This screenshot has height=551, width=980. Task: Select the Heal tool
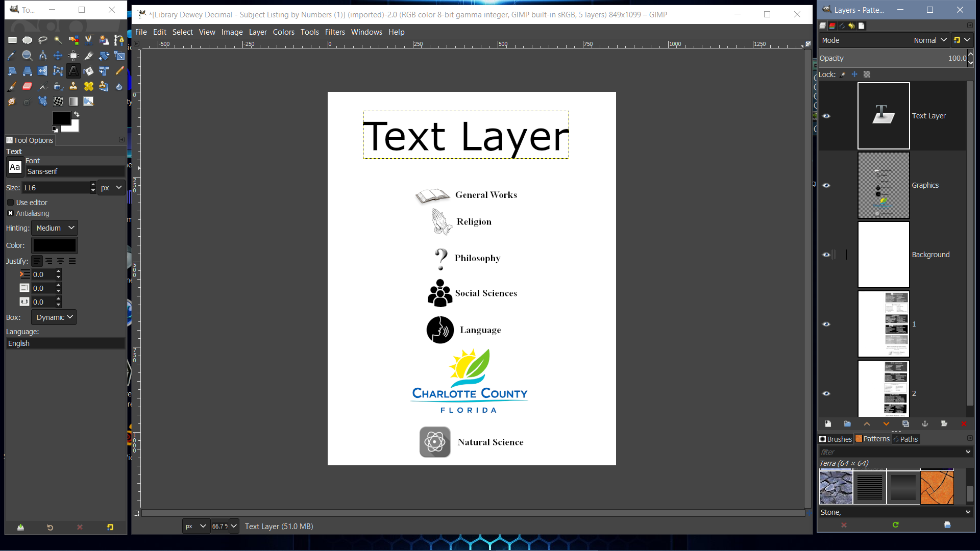(x=89, y=86)
